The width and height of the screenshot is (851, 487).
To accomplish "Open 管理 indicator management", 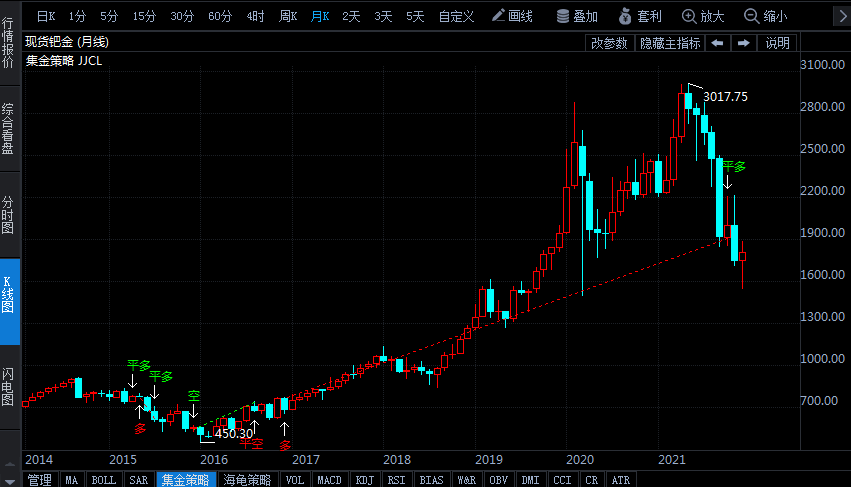I will tap(39, 480).
